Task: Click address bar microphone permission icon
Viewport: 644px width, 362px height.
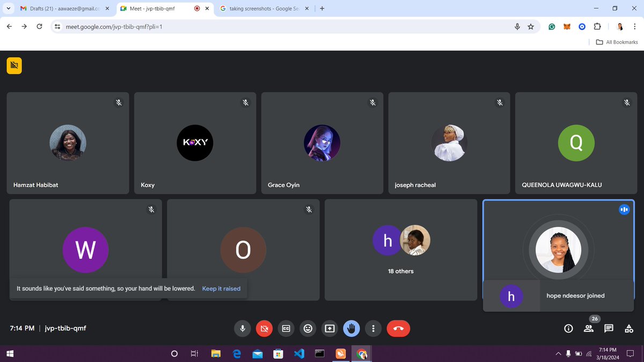Action: 517,26
